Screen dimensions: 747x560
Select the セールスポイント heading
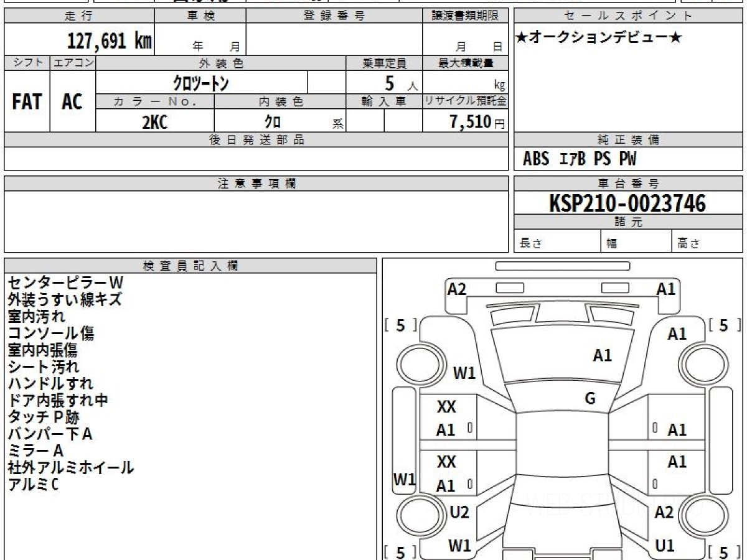(x=629, y=16)
